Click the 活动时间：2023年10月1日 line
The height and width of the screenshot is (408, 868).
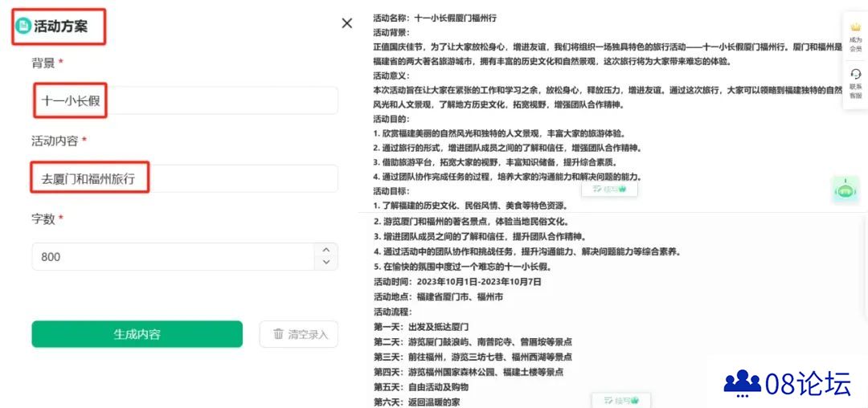[x=457, y=282]
